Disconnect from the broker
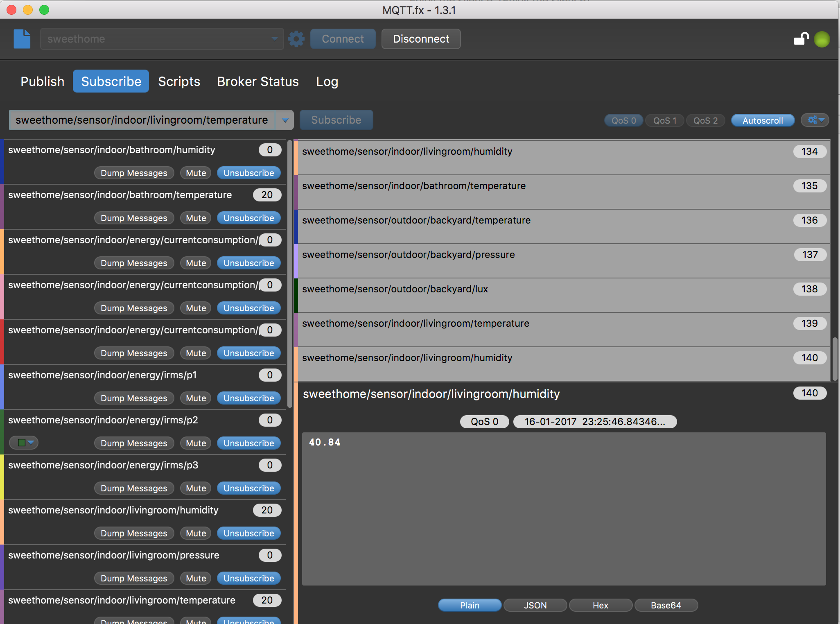The width and height of the screenshot is (840, 624). pos(421,39)
